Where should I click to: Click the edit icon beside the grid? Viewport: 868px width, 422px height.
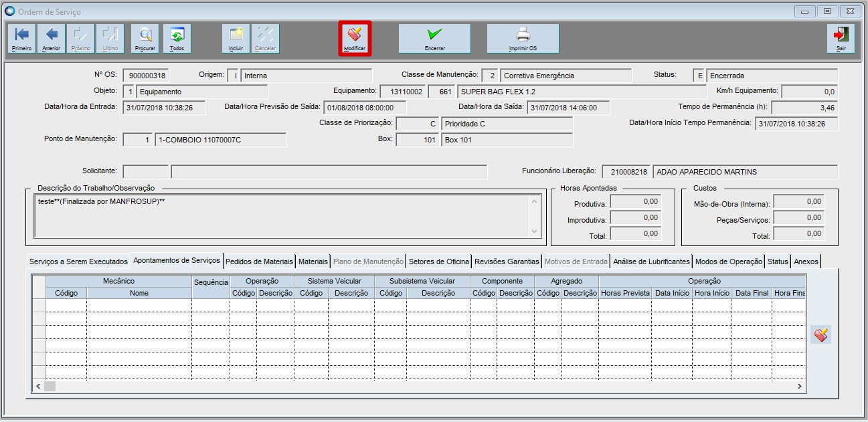[x=821, y=334]
